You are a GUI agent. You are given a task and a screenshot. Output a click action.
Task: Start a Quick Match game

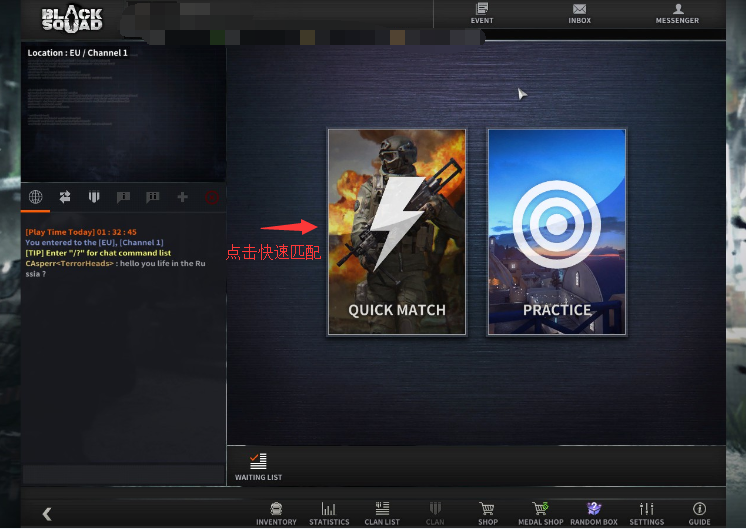[397, 232]
